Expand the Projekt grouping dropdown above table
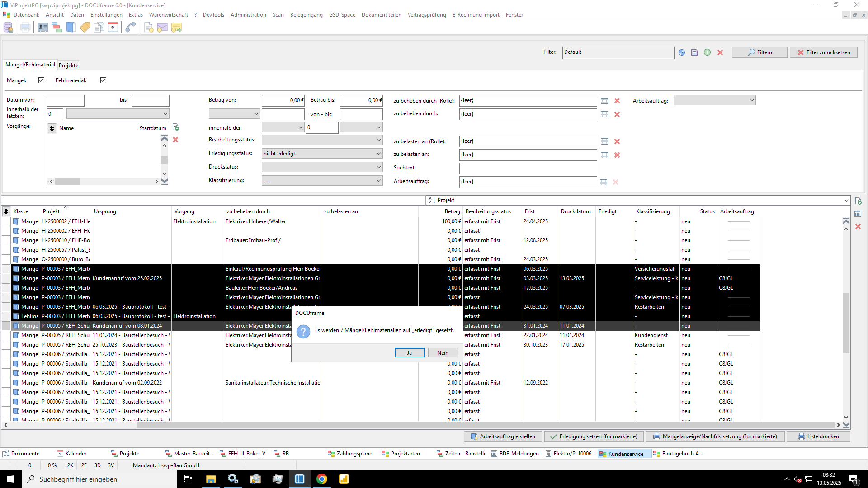This screenshot has height=488, width=868. tap(846, 200)
